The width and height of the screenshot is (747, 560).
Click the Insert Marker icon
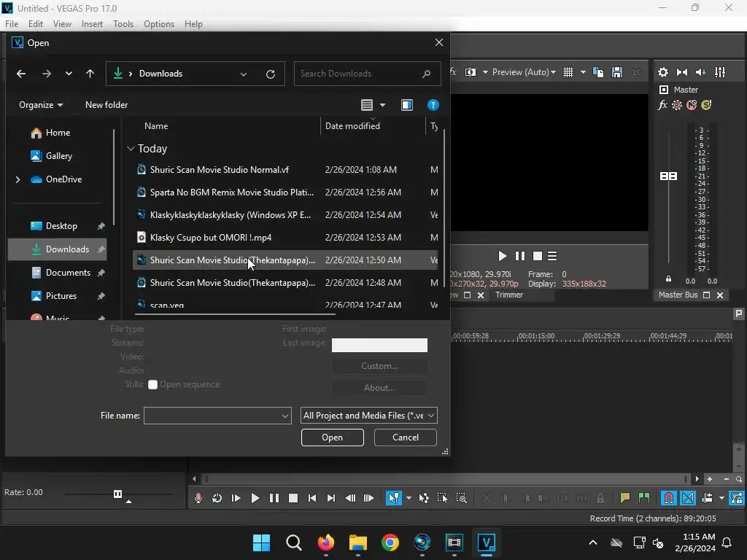625,498
